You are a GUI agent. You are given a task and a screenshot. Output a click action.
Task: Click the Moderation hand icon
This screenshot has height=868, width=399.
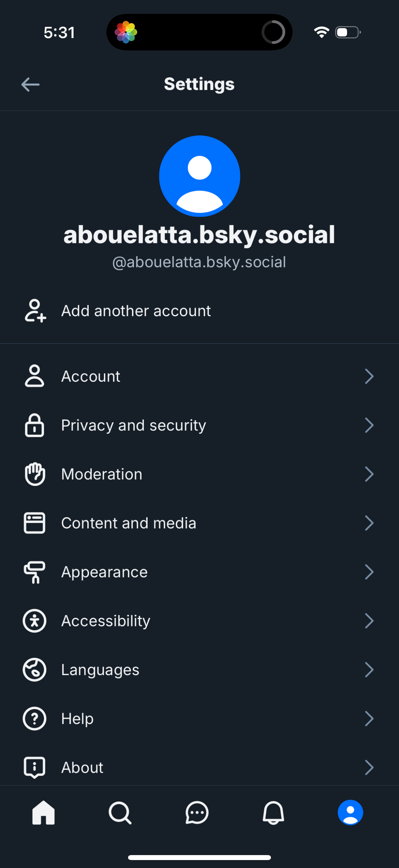click(x=34, y=474)
